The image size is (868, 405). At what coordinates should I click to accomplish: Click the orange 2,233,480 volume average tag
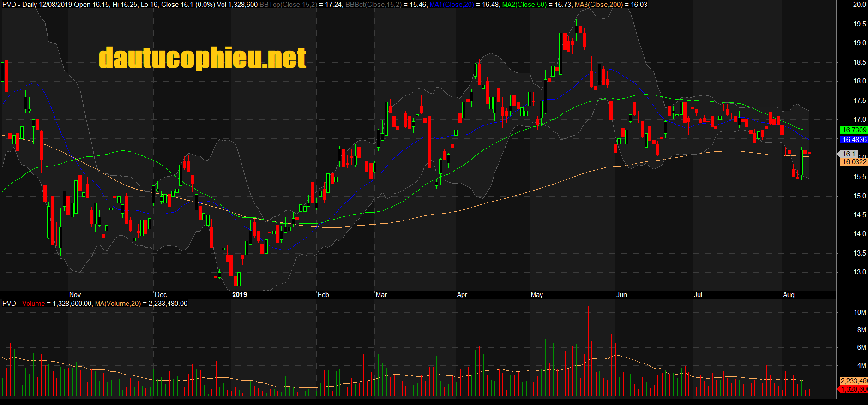854,381
